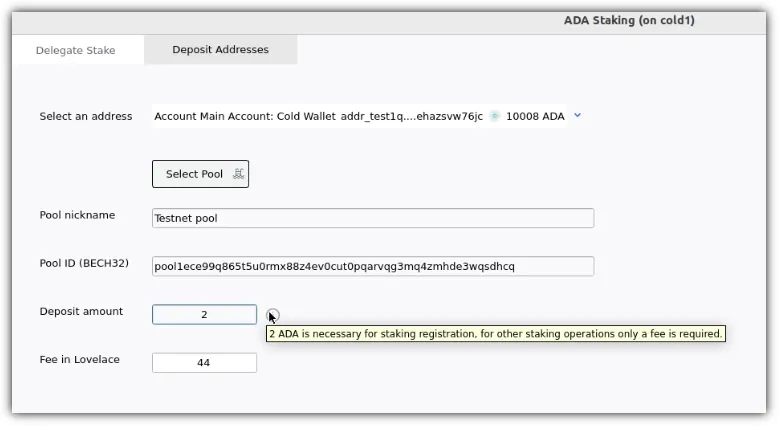The width and height of the screenshot is (779, 426).
Task: Expand the address selection dropdown arrow
Action: (577, 115)
